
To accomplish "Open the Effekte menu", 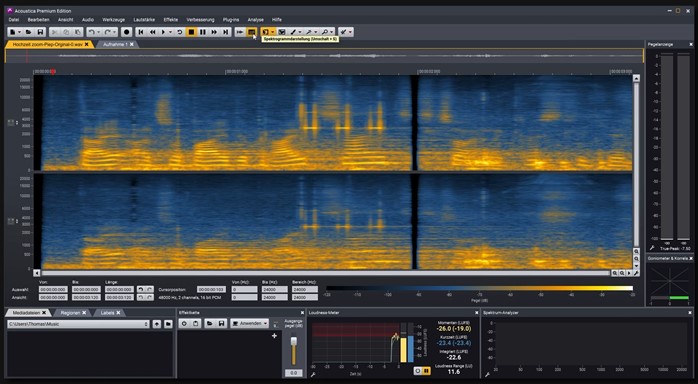I will [x=170, y=20].
